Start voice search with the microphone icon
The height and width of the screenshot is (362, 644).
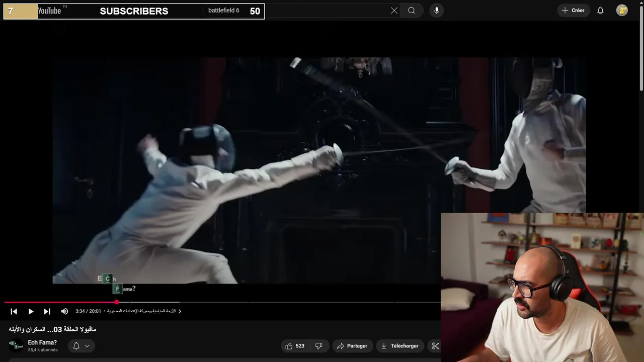pos(437,11)
